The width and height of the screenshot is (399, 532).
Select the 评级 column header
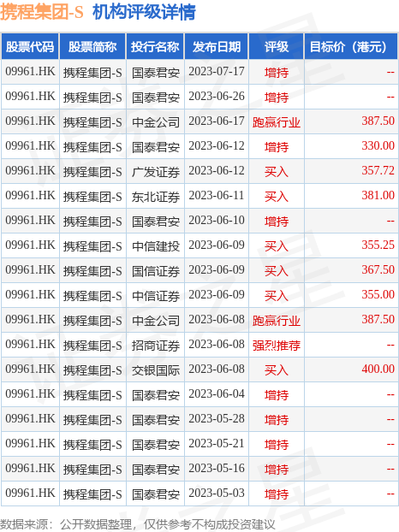coord(277,46)
